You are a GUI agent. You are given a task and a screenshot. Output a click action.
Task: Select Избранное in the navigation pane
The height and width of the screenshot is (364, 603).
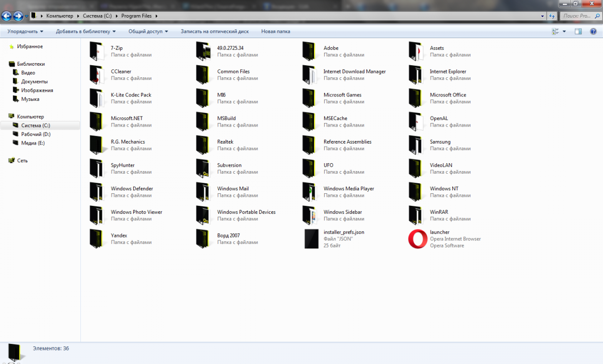(30, 46)
